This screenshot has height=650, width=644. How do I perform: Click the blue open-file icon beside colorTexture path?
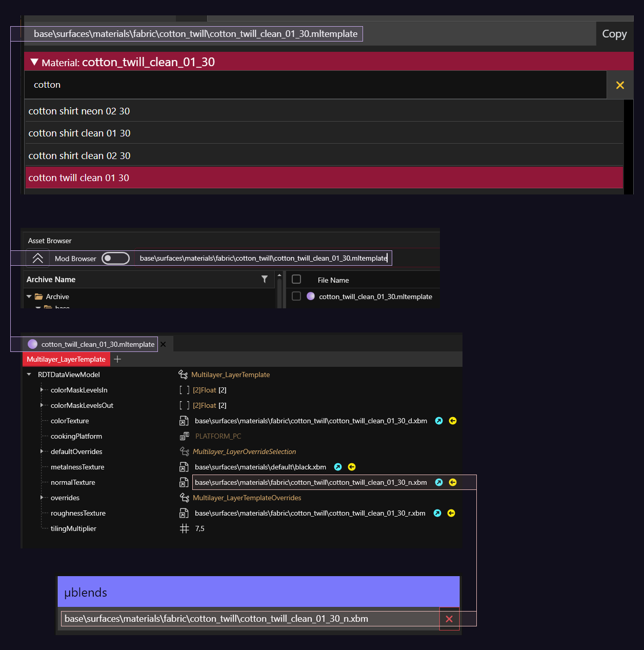click(x=439, y=421)
